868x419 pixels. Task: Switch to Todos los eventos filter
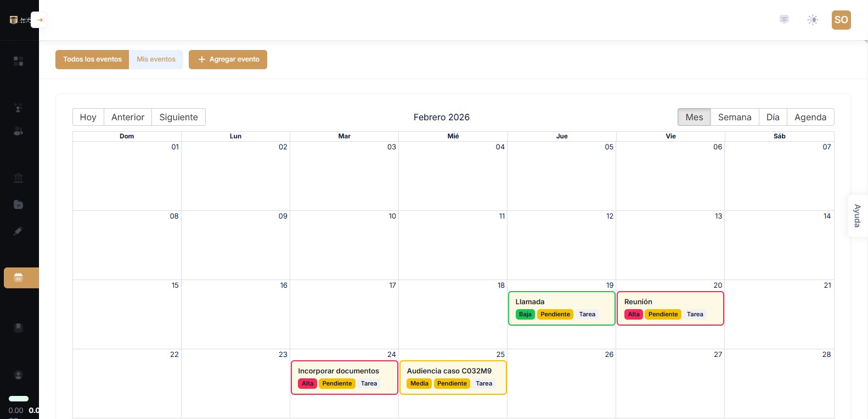92,59
